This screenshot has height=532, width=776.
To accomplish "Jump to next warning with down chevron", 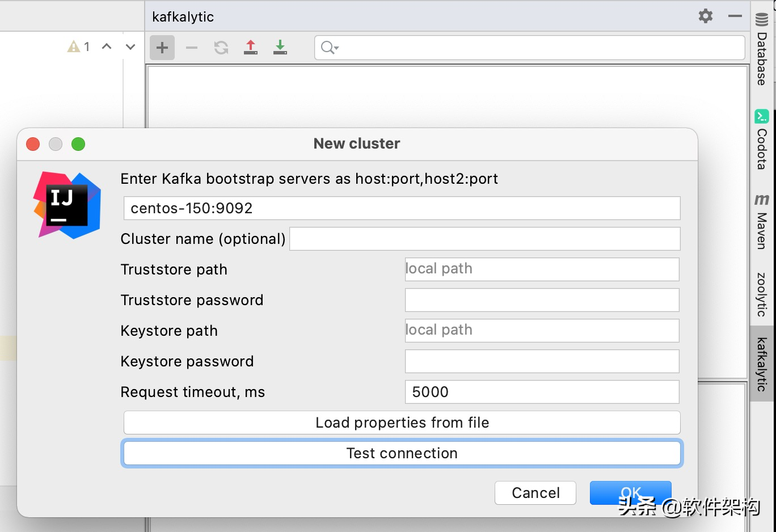I will [x=130, y=47].
